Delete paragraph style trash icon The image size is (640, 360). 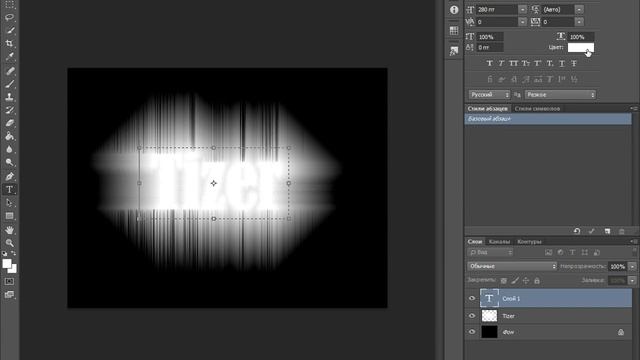tap(622, 231)
